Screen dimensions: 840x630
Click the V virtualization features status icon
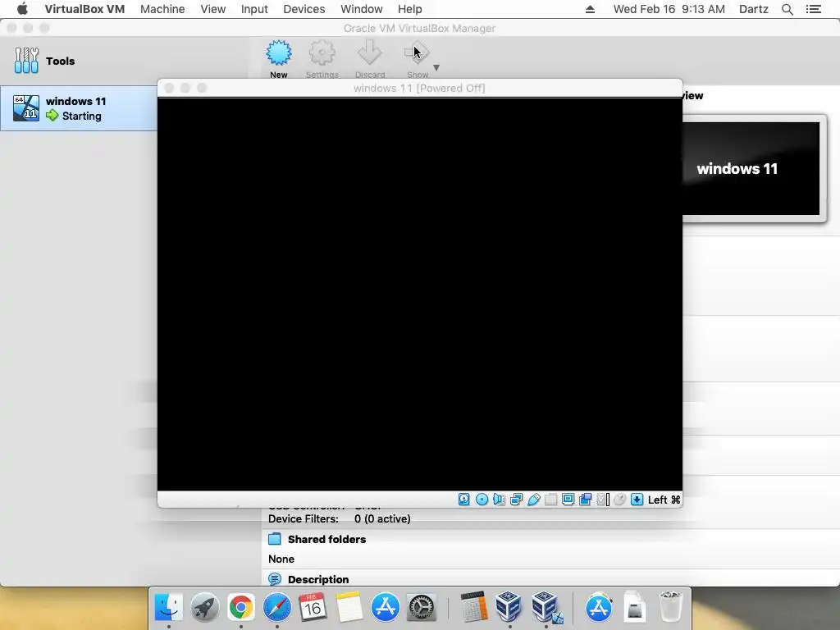602,500
